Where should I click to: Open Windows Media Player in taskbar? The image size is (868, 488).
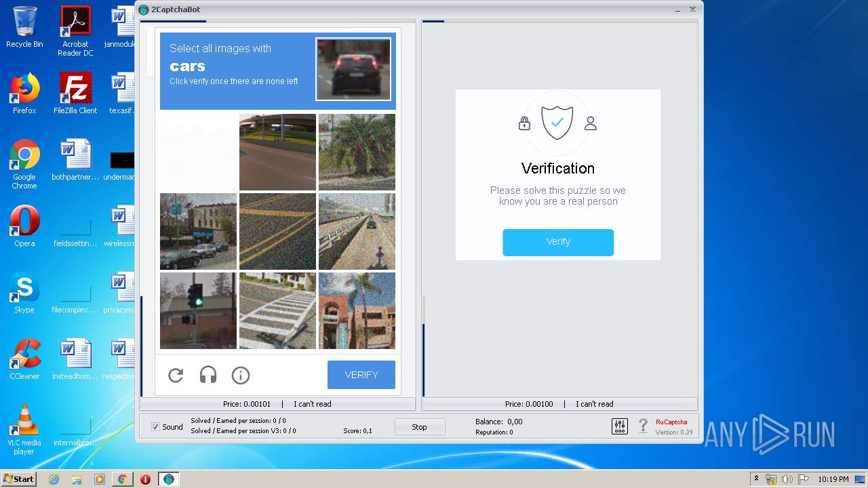coord(99,479)
